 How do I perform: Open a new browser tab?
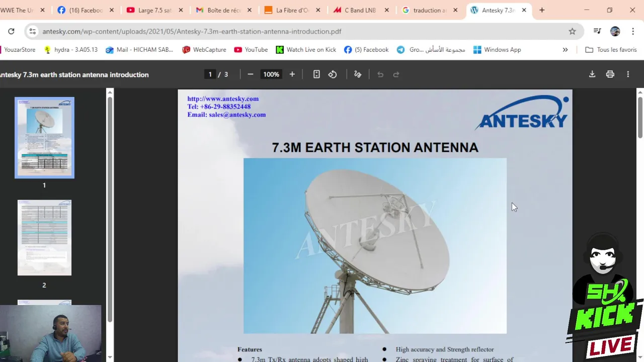[542, 10]
